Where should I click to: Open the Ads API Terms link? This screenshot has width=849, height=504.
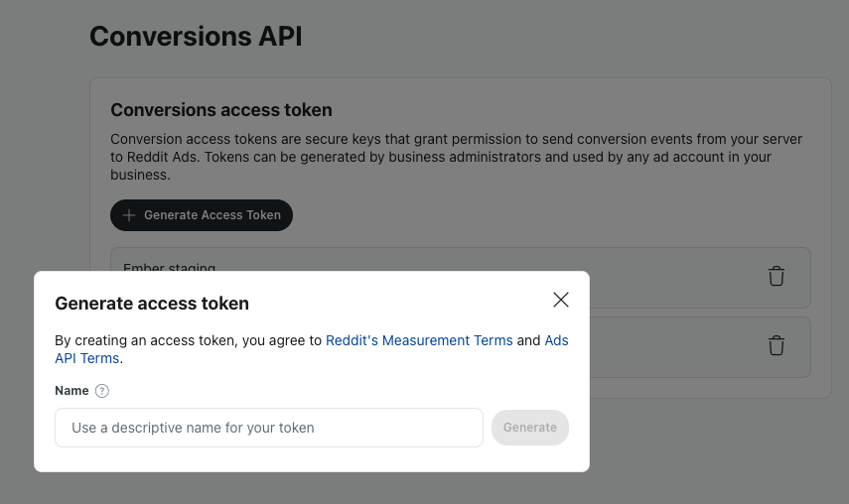point(312,349)
